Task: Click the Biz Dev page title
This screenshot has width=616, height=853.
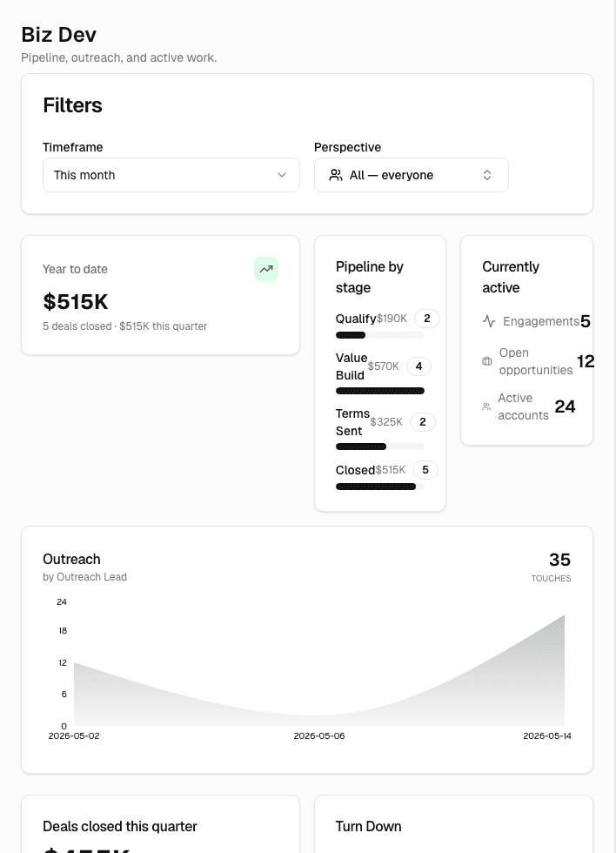Action: 58,35
